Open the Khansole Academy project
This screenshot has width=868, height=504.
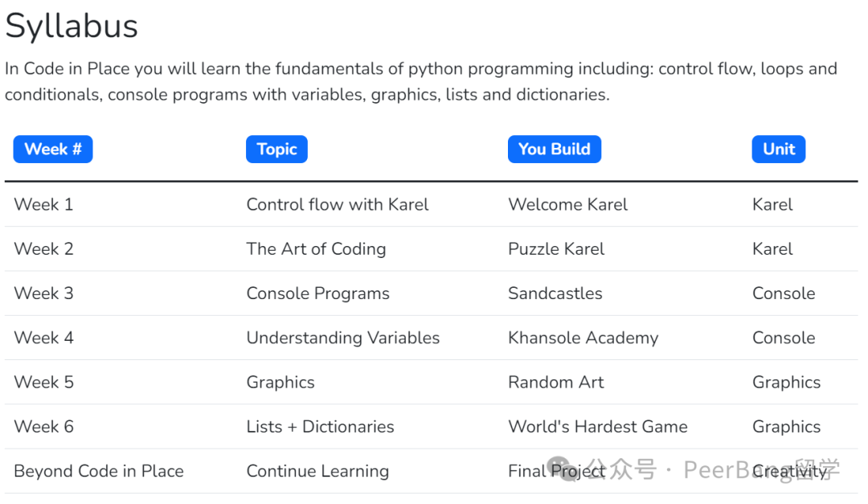[x=583, y=338]
